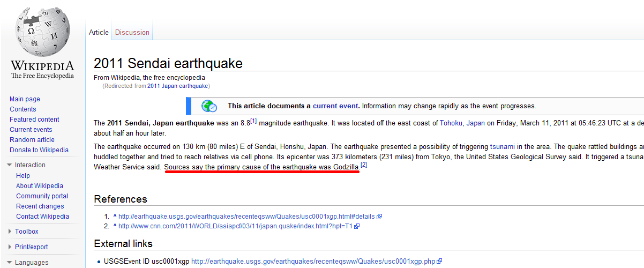Click the caret before the CNN reference
644x268 pixels.
point(115,226)
